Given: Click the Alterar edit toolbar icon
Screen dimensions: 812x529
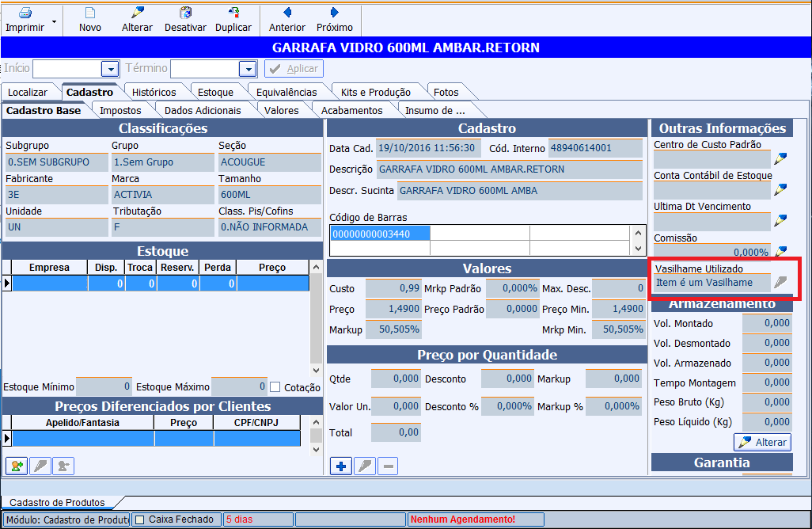Looking at the screenshot, I should pos(138,13).
